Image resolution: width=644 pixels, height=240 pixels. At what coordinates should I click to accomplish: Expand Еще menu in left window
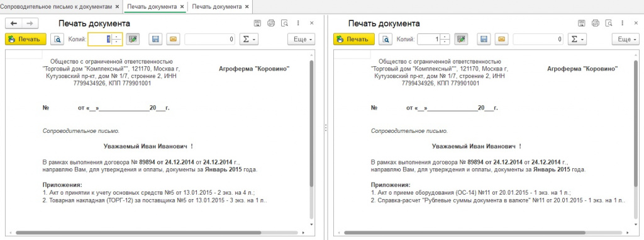click(x=301, y=40)
